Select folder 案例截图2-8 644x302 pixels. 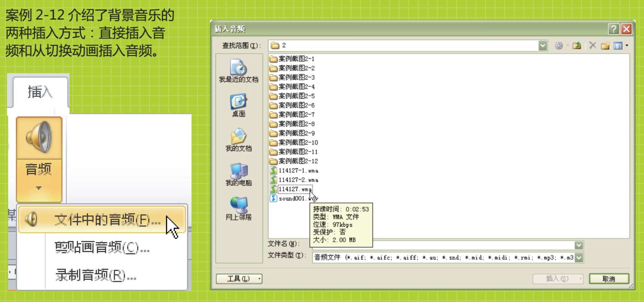click(292, 124)
